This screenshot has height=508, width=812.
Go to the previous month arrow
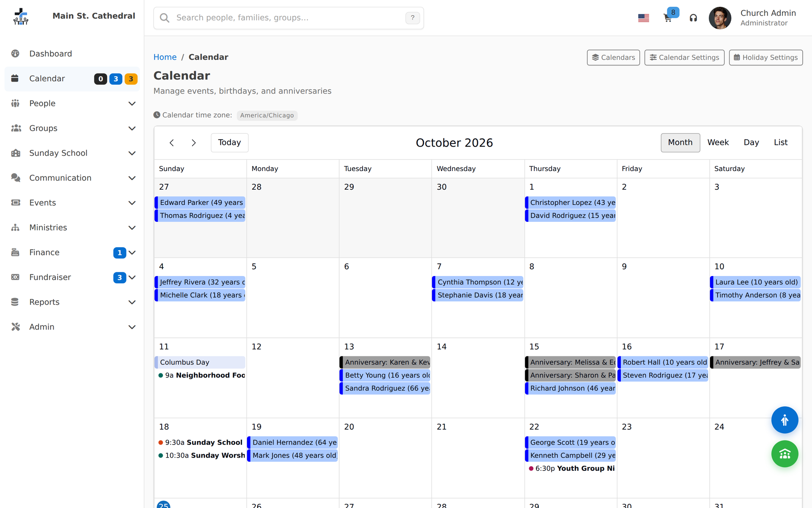[172, 143]
